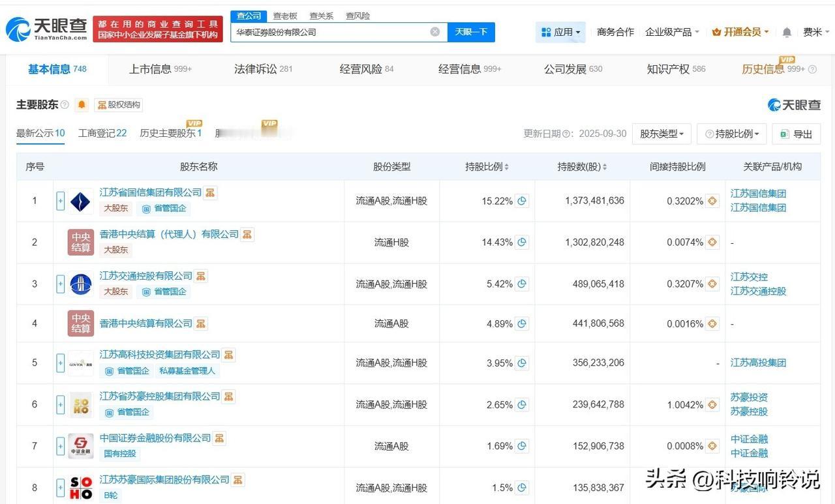Image resolution: width=835 pixels, height=504 pixels.
Task: Click the orange icon beside 0.0074% indirect holding
Action: point(712,242)
